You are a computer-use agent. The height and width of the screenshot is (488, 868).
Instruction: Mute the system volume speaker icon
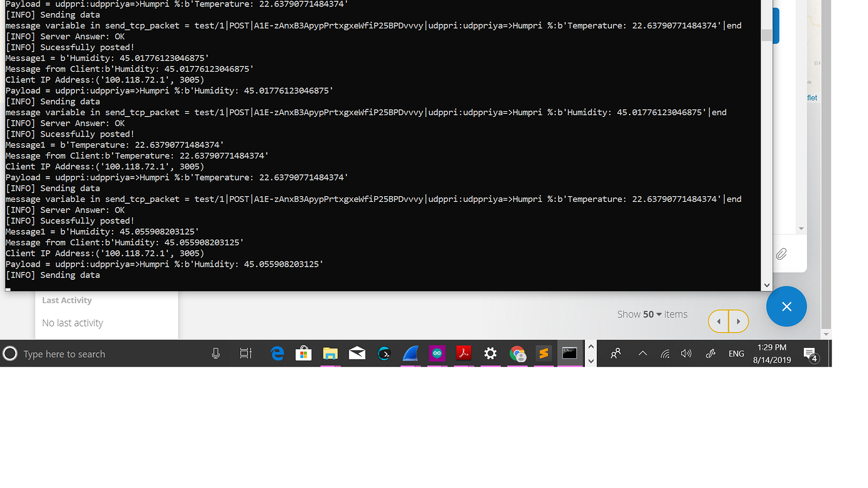[x=686, y=353]
